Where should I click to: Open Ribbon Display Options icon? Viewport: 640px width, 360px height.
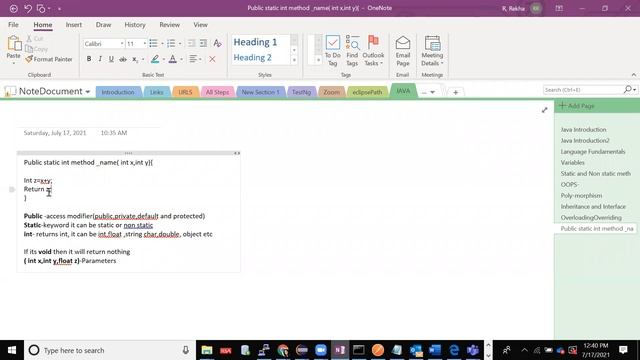559,8
